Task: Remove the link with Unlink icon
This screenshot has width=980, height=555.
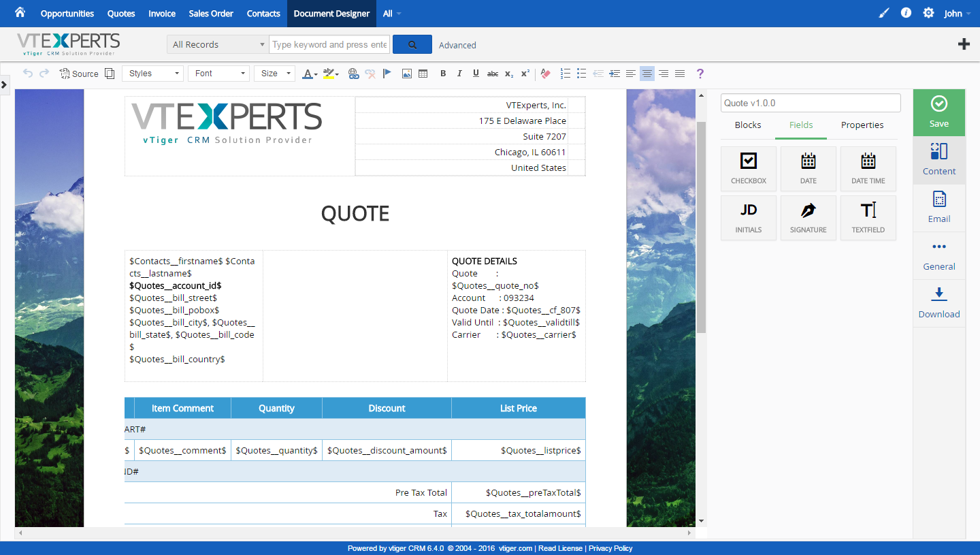Action: 370,74
